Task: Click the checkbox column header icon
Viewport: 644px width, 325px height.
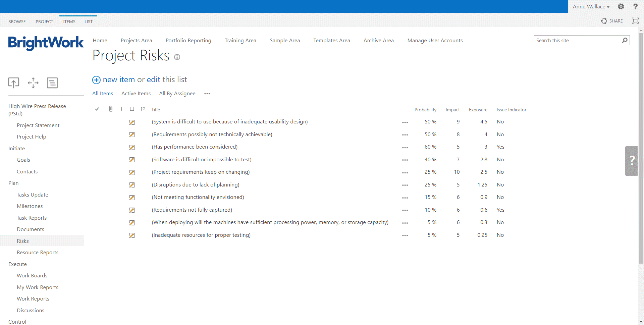Action: [132, 109]
